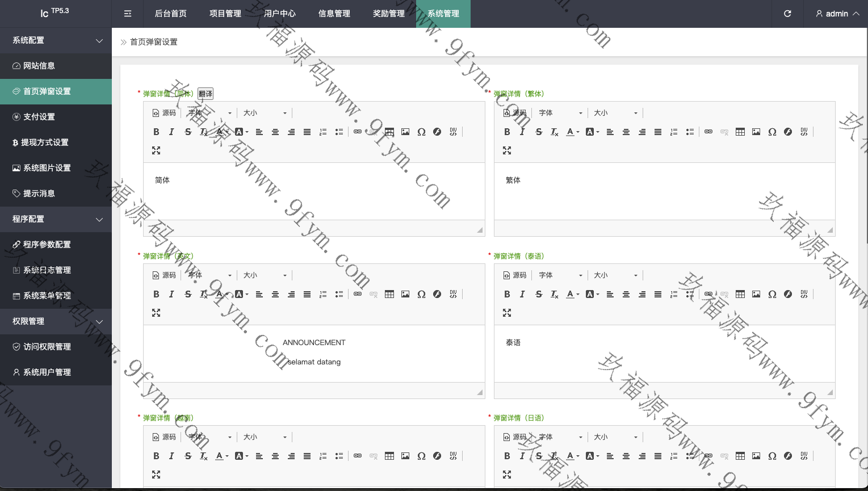Open the 字体 font dropdown in 繁体 editor
The image size is (868, 491).
pos(560,113)
